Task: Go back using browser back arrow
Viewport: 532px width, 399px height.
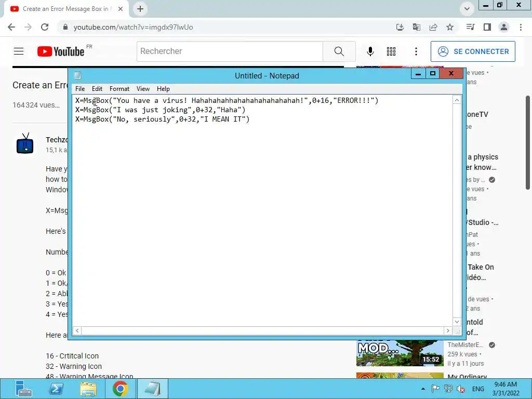Action: point(11,27)
